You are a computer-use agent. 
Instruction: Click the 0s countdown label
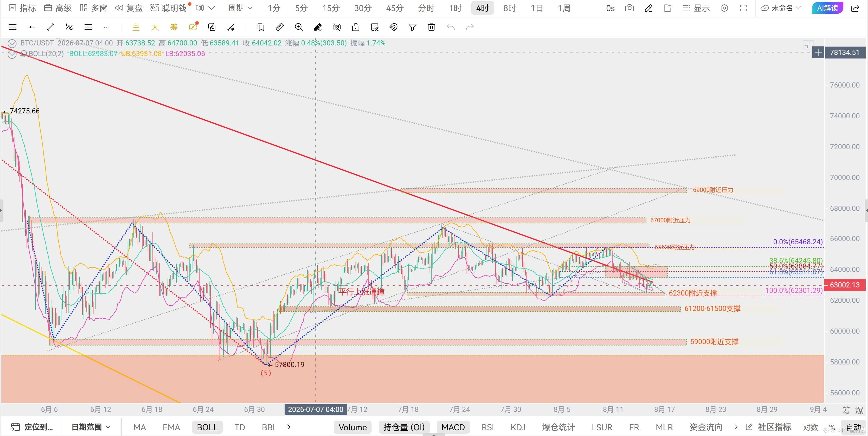[x=610, y=8]
